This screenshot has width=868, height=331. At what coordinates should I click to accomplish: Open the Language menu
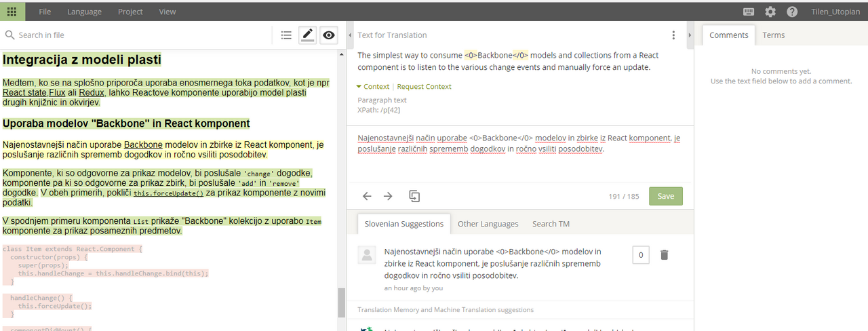(x=84, y=12)
